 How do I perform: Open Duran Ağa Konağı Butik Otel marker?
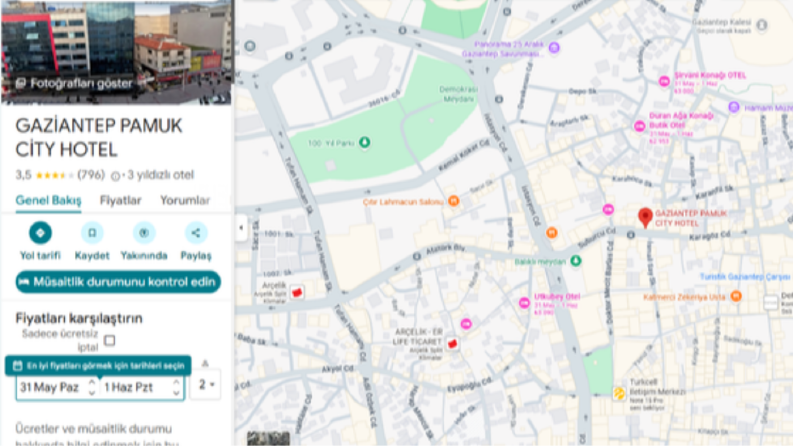click(x=640, y=125)
